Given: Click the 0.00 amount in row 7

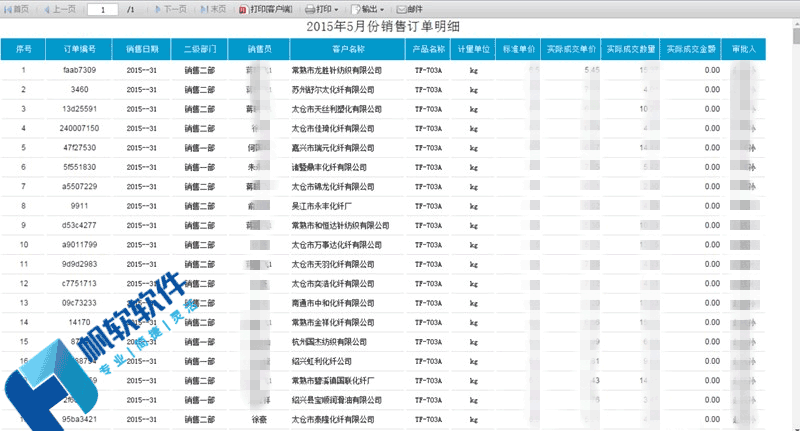Looking at the screenshot, I should pos(712,186).
